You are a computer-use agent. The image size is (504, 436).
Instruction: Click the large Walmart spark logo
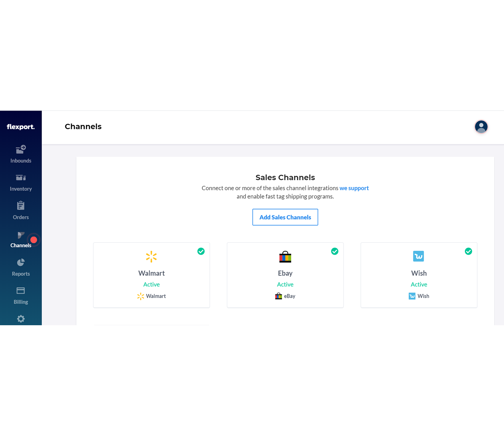(151, 257)
